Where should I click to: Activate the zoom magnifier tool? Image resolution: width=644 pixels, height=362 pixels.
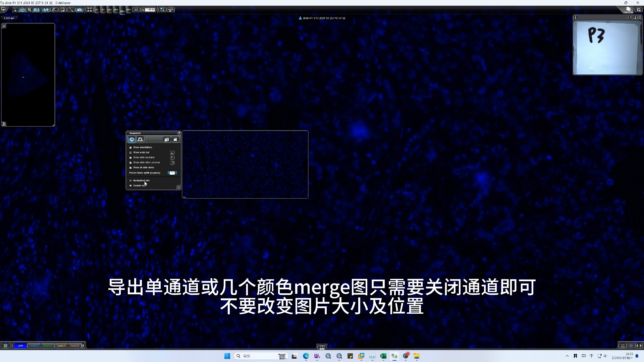[x=30, y=9]
